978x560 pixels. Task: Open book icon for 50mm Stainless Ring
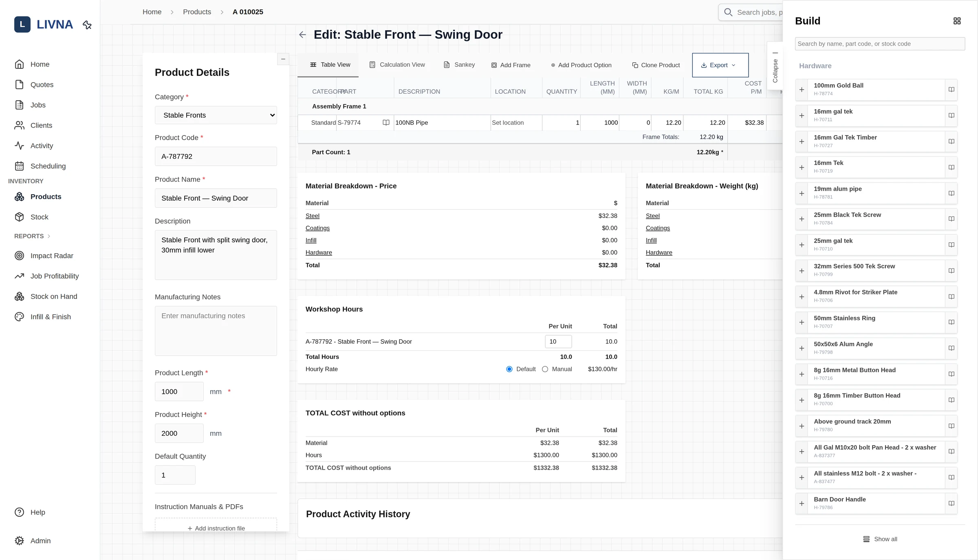coord(951,322)
